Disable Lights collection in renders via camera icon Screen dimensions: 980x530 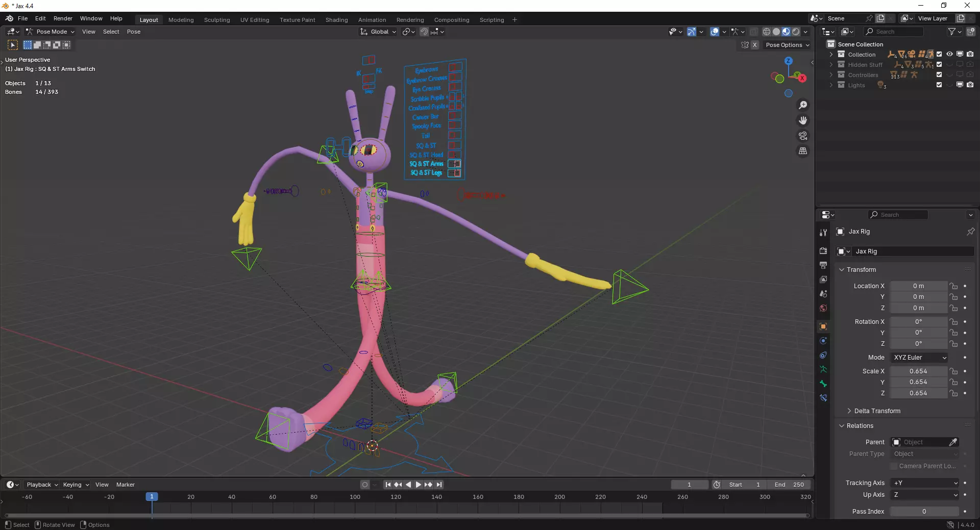pos(970,85)
